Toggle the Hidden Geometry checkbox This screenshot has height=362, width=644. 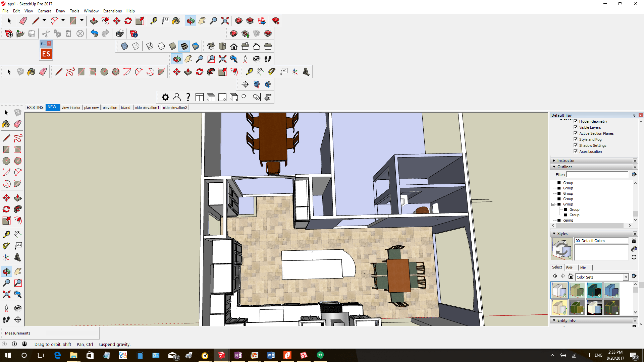click(x=576, y=121)
